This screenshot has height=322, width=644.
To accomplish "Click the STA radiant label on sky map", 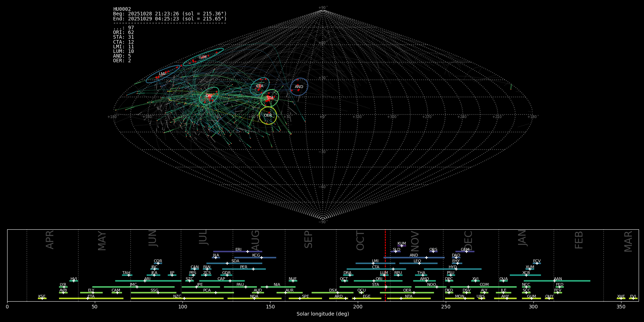I will [270, 98].
